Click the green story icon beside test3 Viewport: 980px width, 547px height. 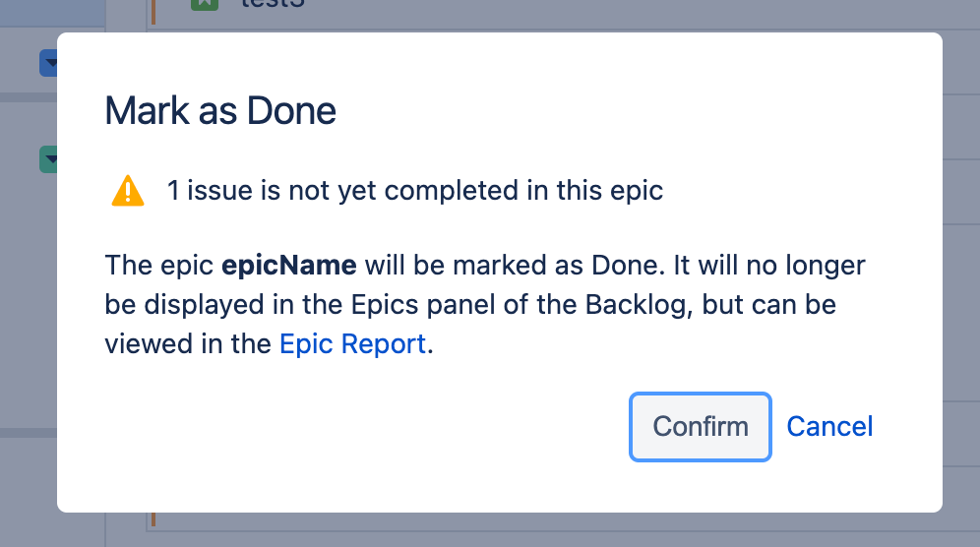204,5
